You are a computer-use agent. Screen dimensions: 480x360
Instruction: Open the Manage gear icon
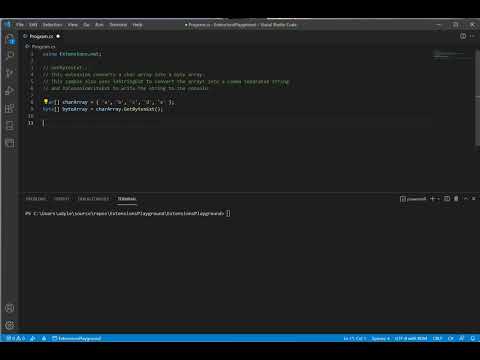point(10,325)
